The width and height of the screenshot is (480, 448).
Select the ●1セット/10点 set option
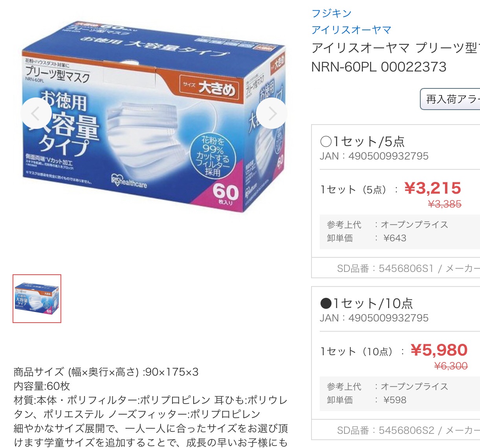(366, 303)
